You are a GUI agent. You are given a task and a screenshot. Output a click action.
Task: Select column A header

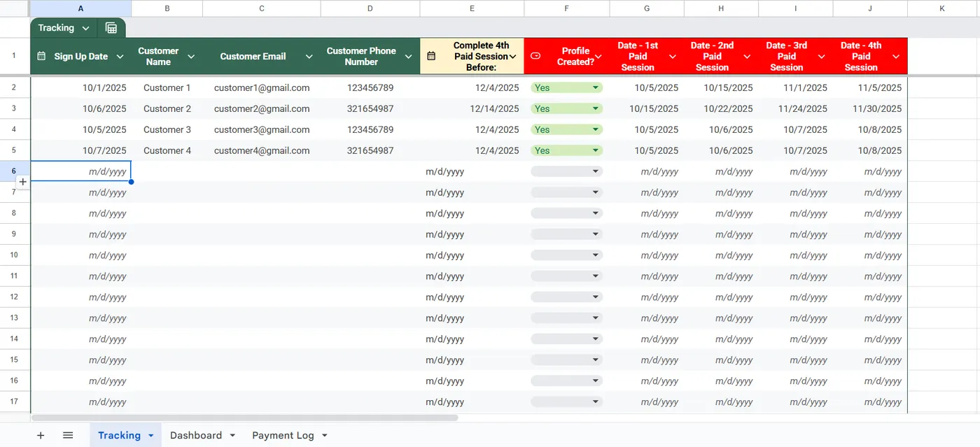coord(81,8)
